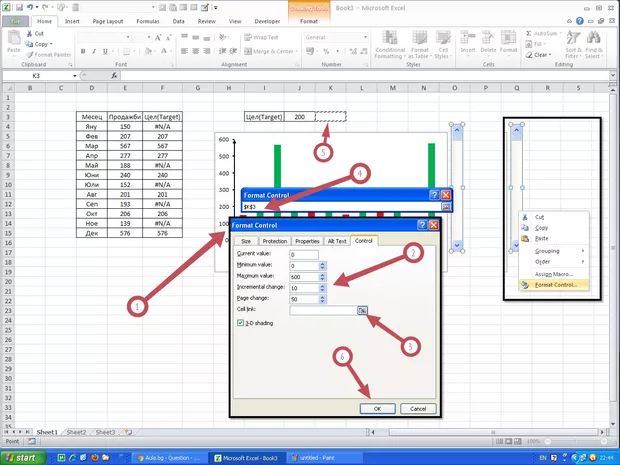Click the $K$3 reference field

(x=342, y=207)
